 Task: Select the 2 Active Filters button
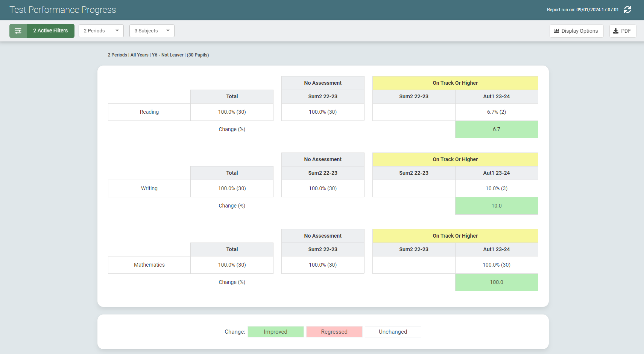50,31
